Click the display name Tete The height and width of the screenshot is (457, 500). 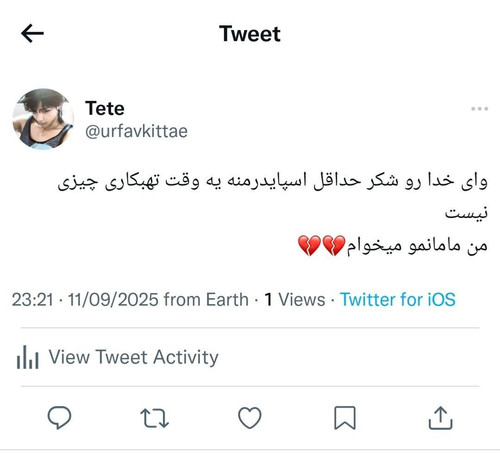pyautogui.click(x=105, y=108)
